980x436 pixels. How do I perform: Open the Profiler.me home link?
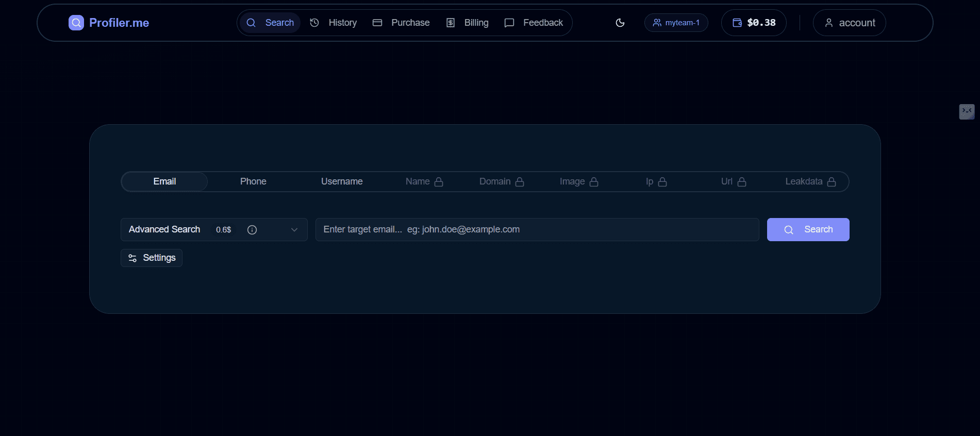109,23
